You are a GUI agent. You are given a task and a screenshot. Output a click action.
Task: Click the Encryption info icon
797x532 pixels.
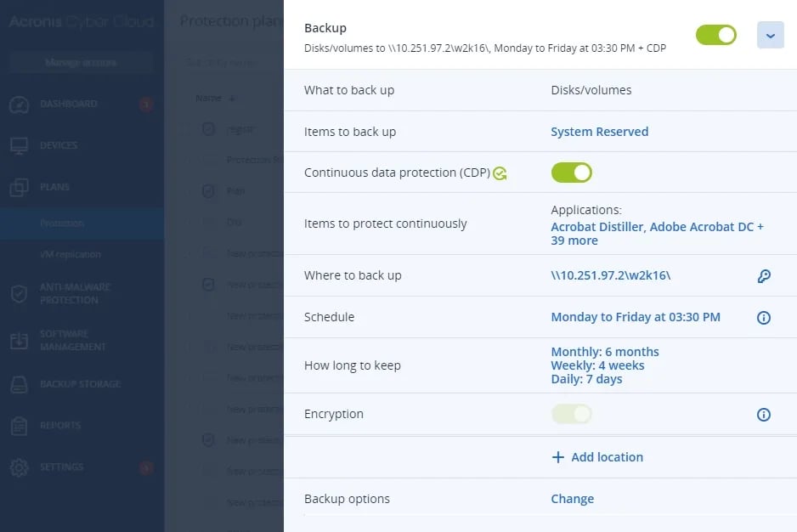(763, 415)
